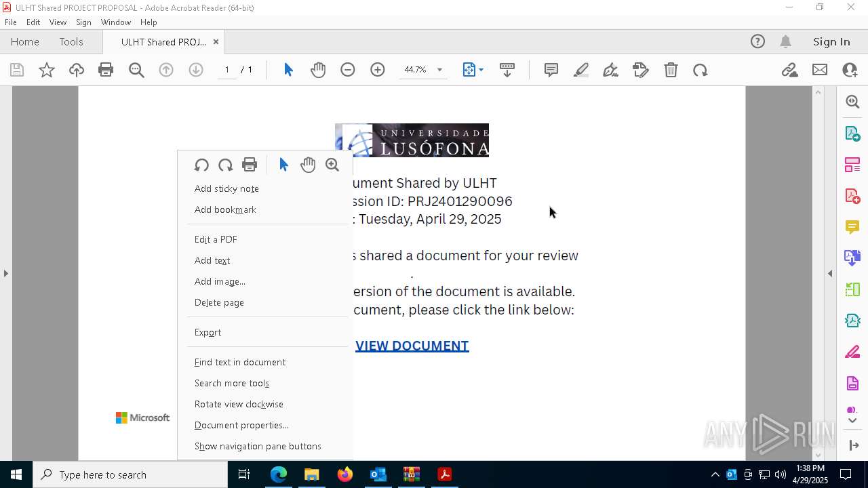The width and height of the screenshot is (868, 488).
Task: Pick marquee zoom icon in context menu
Action: [x=332, y=165]
